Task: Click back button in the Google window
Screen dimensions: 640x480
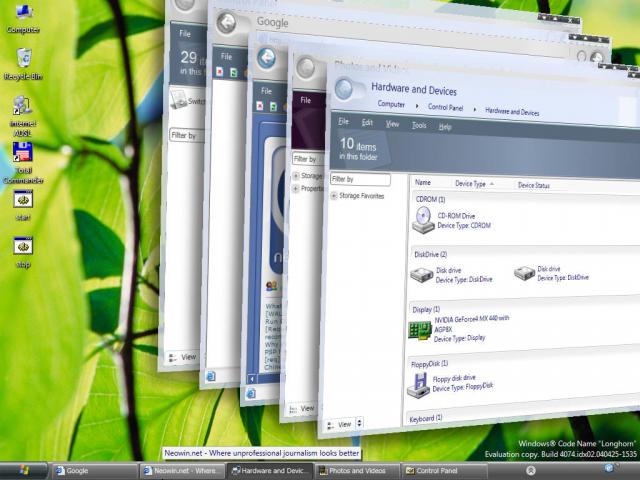Action: point(226,22)
